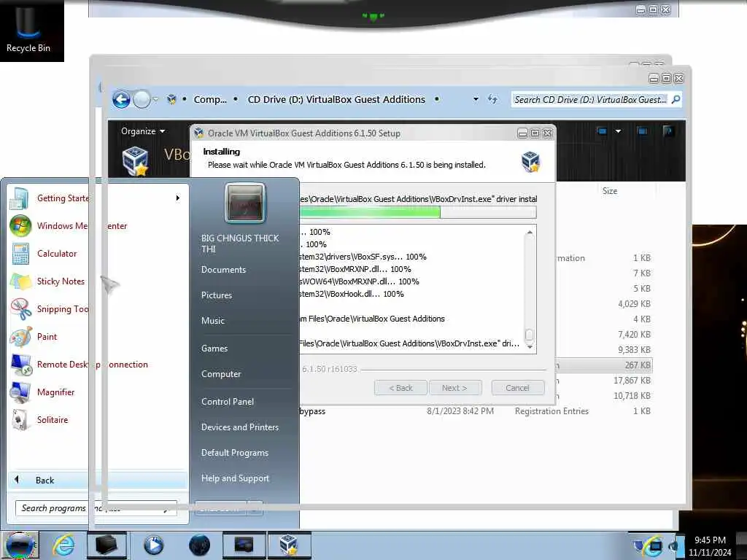The width and height of the screenshot is (747, 560).
Task: Cancel the Guest Additions setup
Action: click(517, 388)
